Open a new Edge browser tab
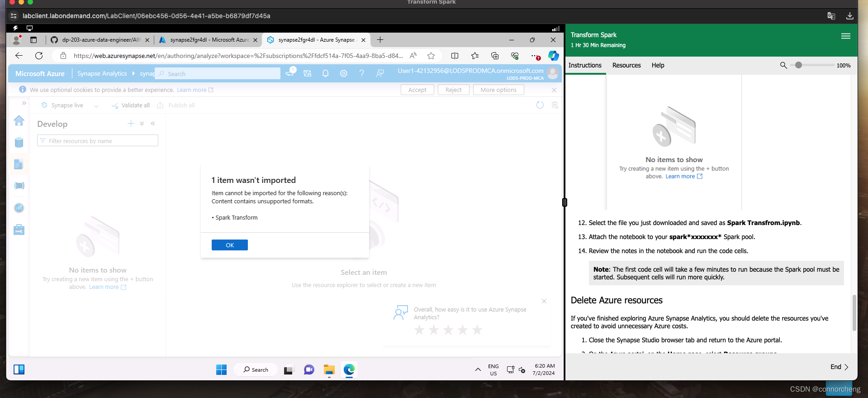The image size is (868, 398). tap(380, 40)
